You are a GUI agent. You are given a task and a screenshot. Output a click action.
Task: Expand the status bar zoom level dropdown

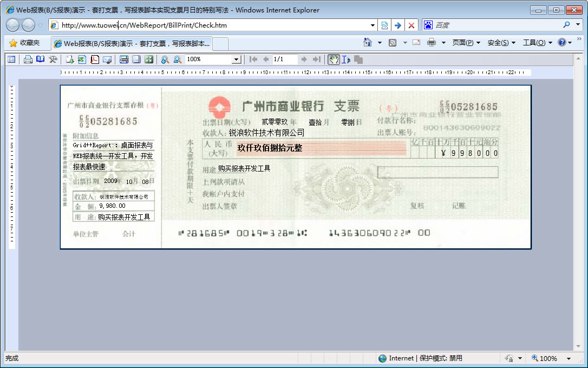click(x=569, y=358)
